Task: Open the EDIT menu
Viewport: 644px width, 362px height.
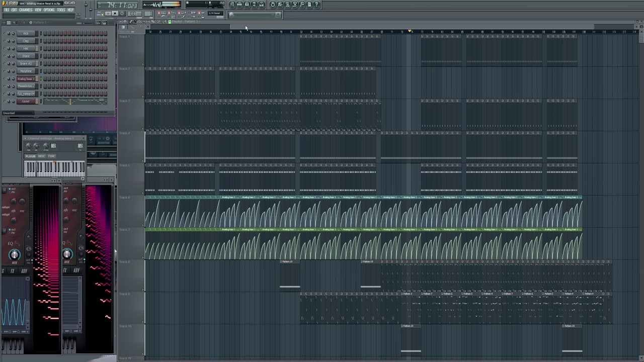Action: click(x=14, y=10)
